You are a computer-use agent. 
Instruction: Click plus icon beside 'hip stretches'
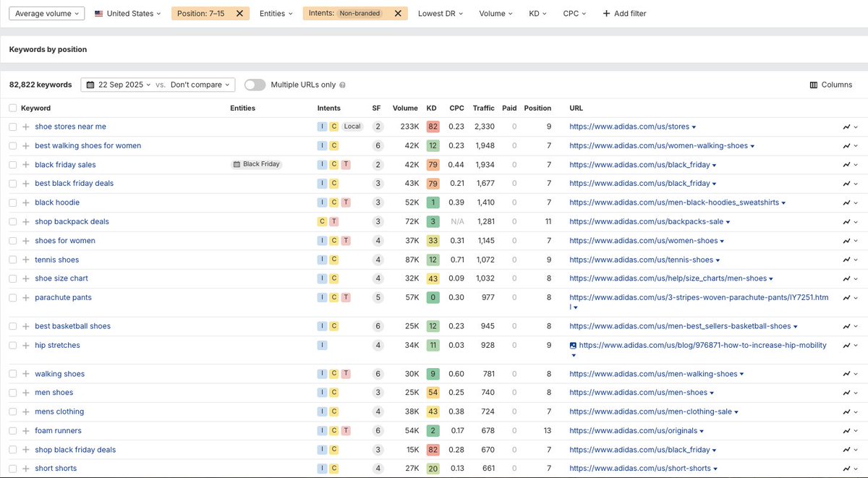click(25, 345)
